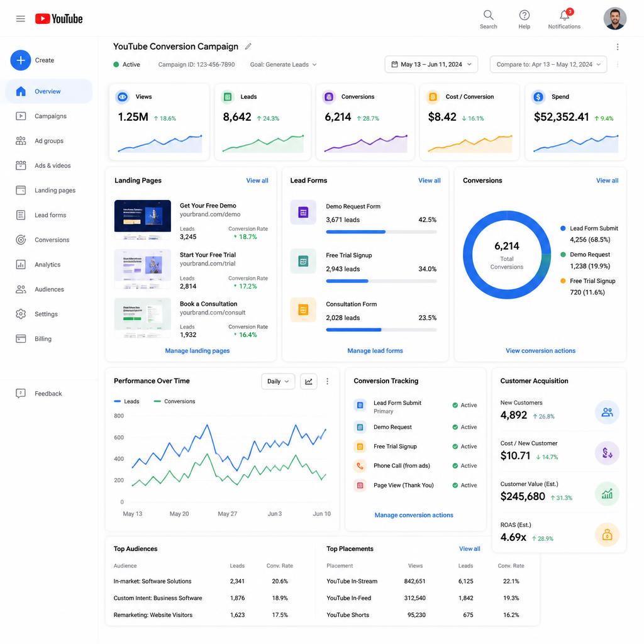The height and width of the screenshot is (644, 644).
Task: Open Performance Over Time three-dot menu
Action: [327, 382]
